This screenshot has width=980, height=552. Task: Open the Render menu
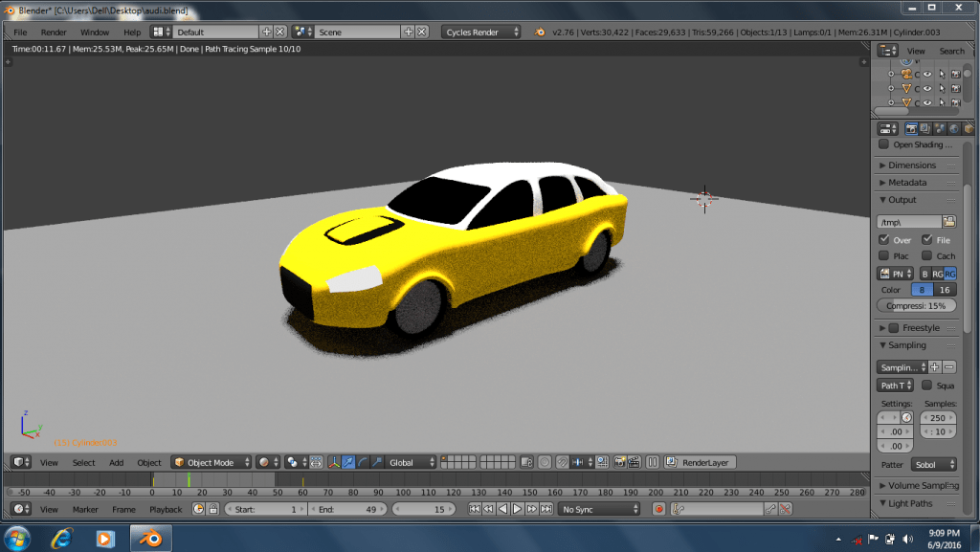click(x=54, y=32)
